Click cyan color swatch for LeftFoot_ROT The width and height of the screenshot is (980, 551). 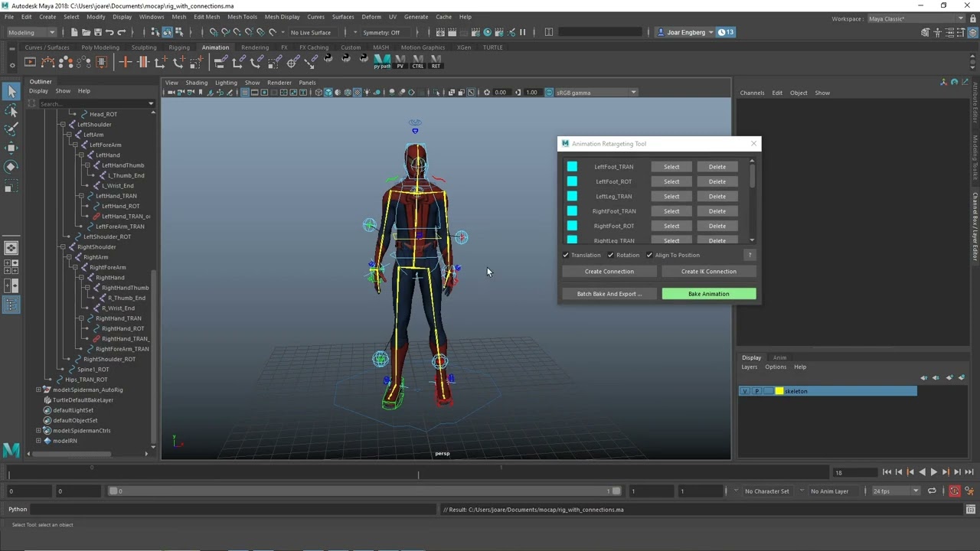(572, 181)
